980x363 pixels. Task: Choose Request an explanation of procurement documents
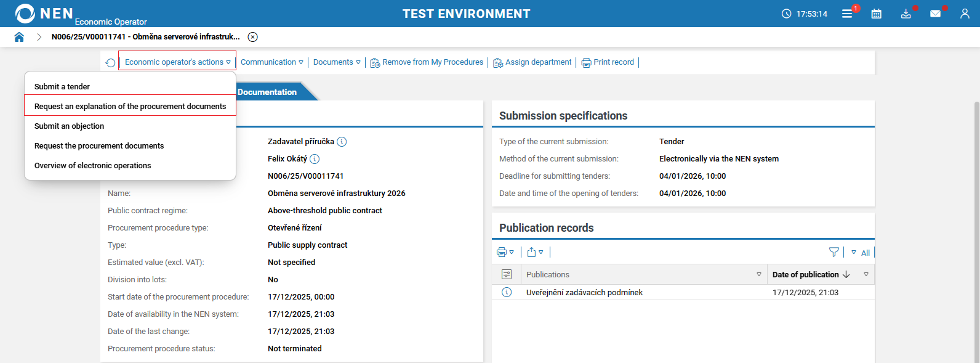130,107
